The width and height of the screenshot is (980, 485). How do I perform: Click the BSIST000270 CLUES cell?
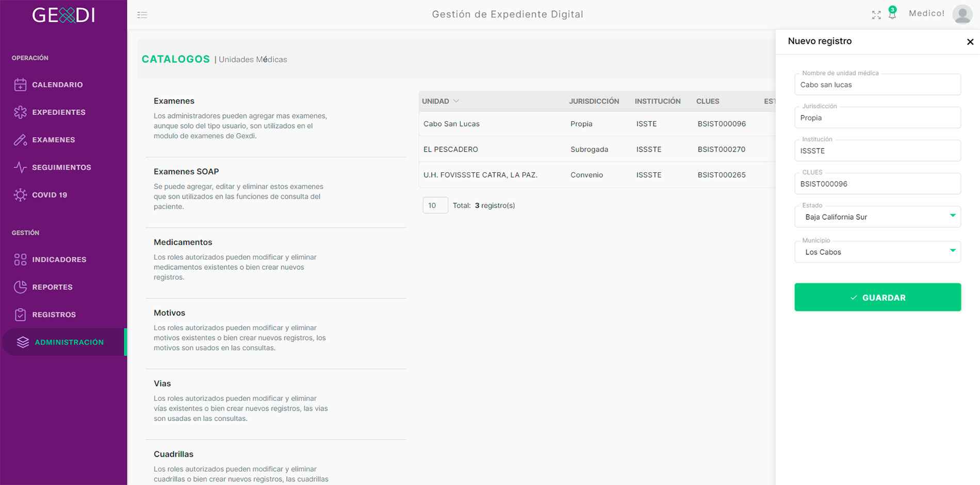pos(722,149)
